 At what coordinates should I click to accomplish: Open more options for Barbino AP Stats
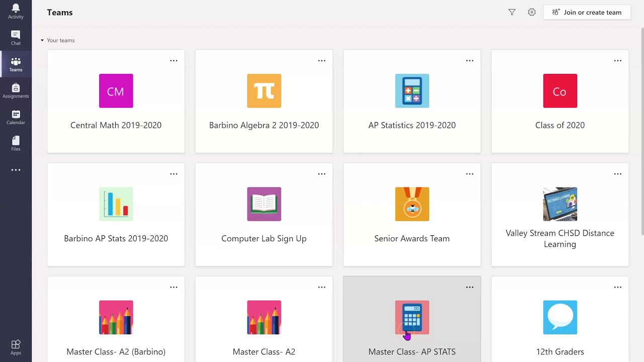[x=174, y=174]
